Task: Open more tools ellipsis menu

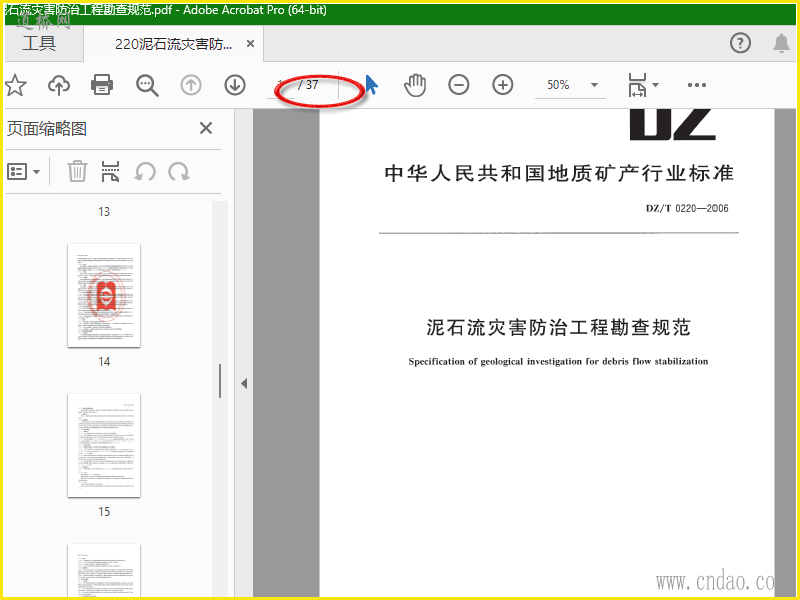Action: click(696, 85)
